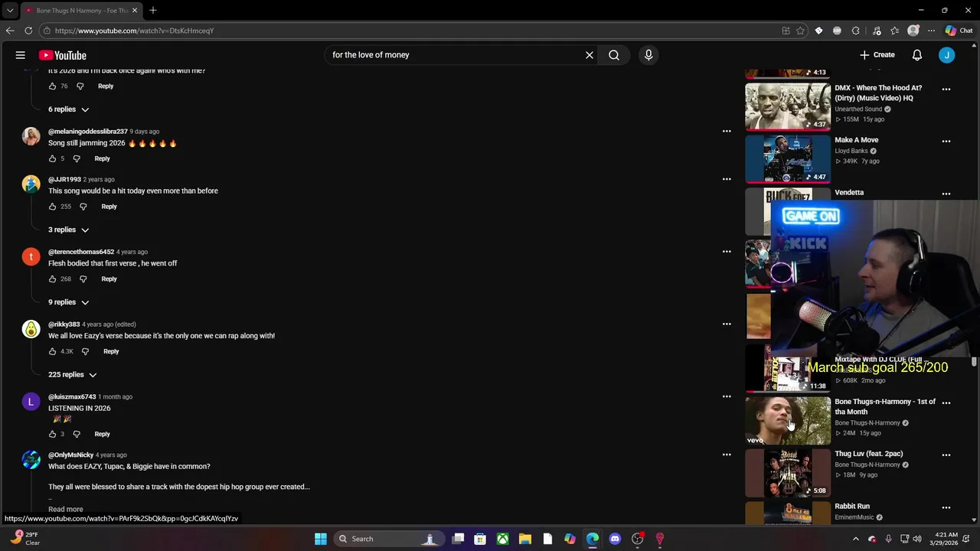The image size is (980, 551).
Task: Open a new browser tab
Action: (x=153, y=11)
